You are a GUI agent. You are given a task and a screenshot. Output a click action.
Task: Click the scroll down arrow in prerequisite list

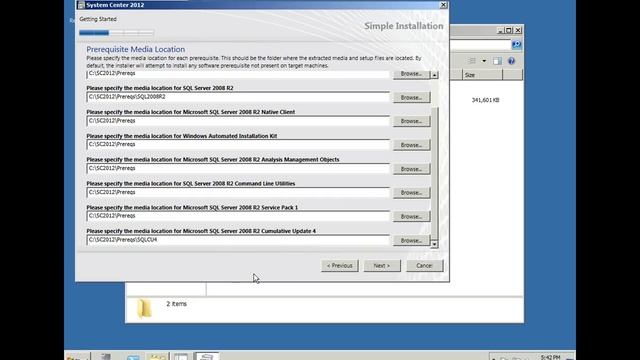click(434, 244)
